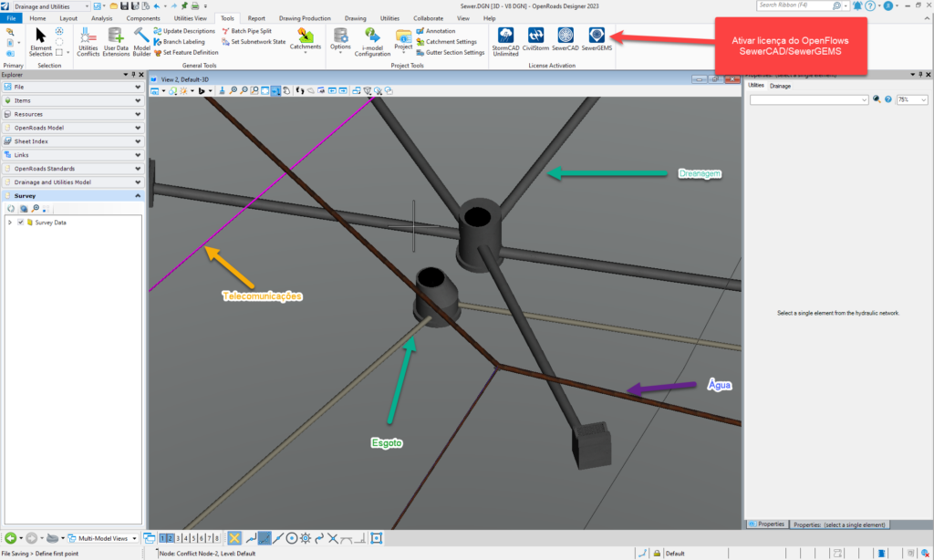Click Update Descriptions
This screenshot has width=934, height=560.
[x=184, y=31]
